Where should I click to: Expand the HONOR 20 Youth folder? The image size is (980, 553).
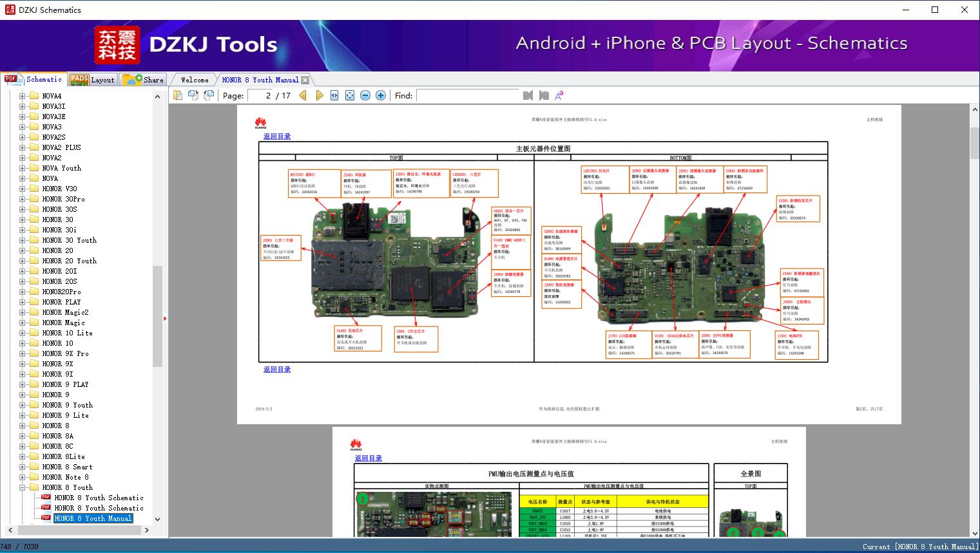[x=23, y=261]
